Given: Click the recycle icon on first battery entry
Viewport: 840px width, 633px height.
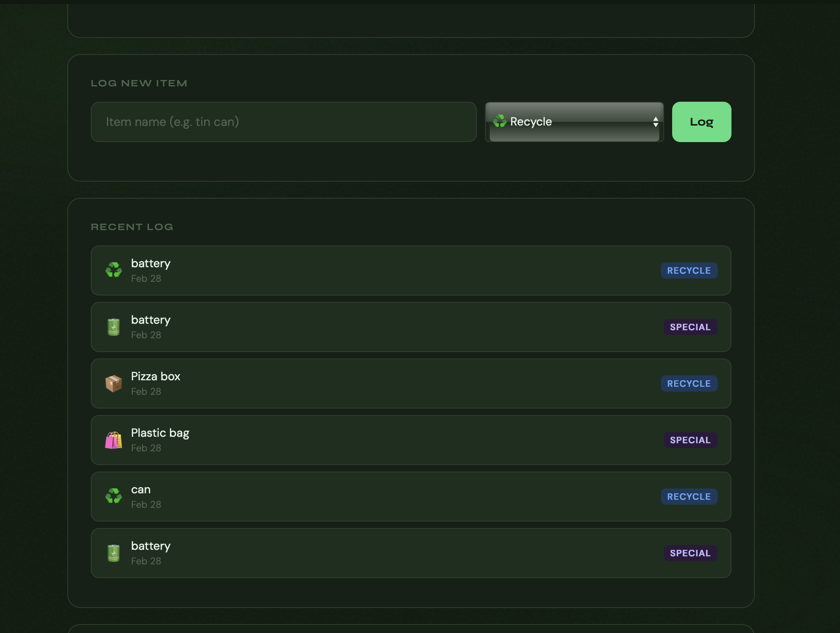Looking at the screenshot, I should point(113,270).
